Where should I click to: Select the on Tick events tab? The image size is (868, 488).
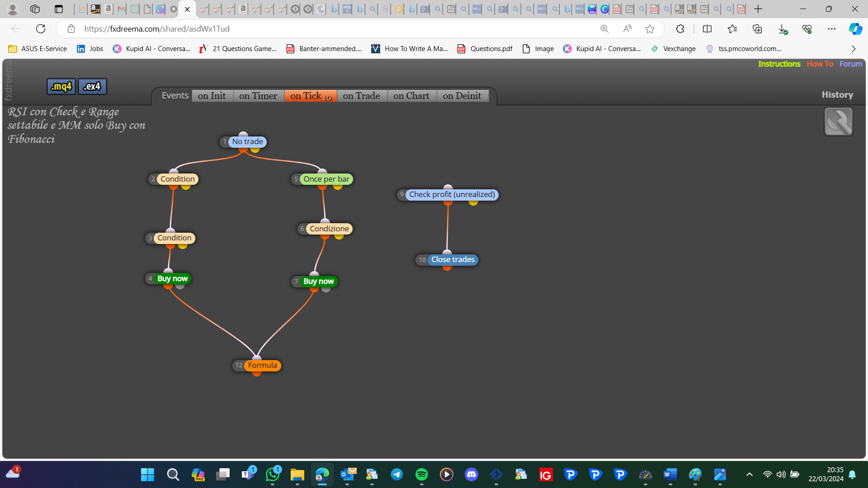pos(311,96)
